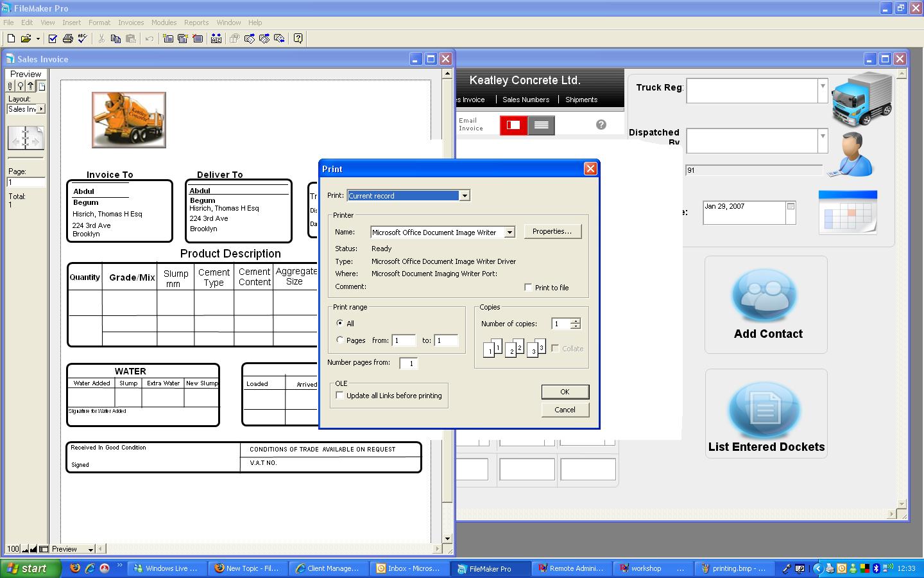Click the spell check ABC icon
The height and width of the screenshot is (578, 924).
(82, 39)
